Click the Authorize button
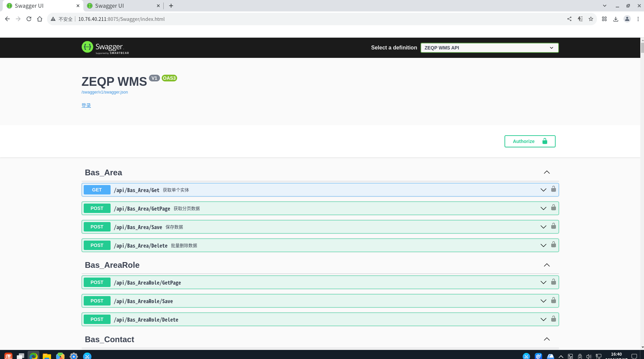The height and width of the screenshot is (359, 644). coord(530,141)
